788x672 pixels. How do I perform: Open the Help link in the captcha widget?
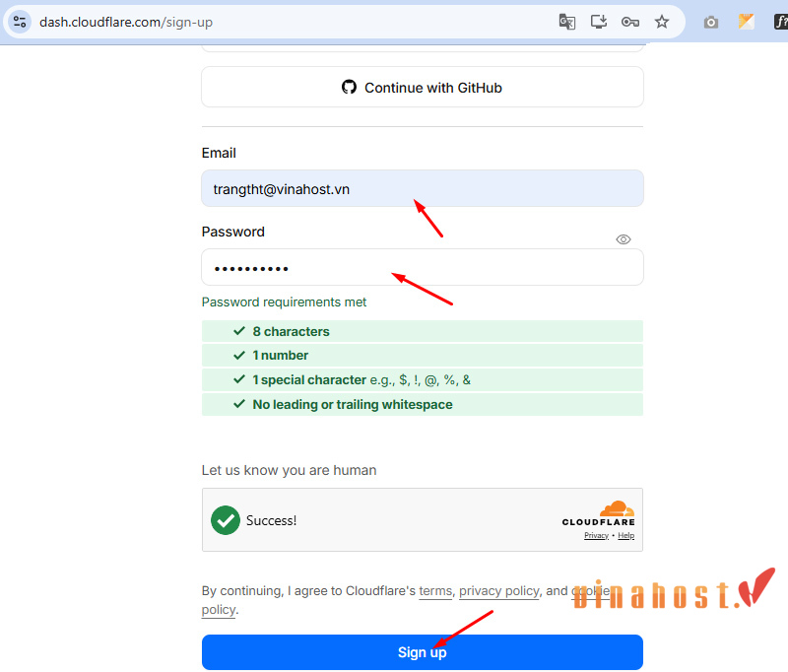pyautogui.click(x=626, y=536)
